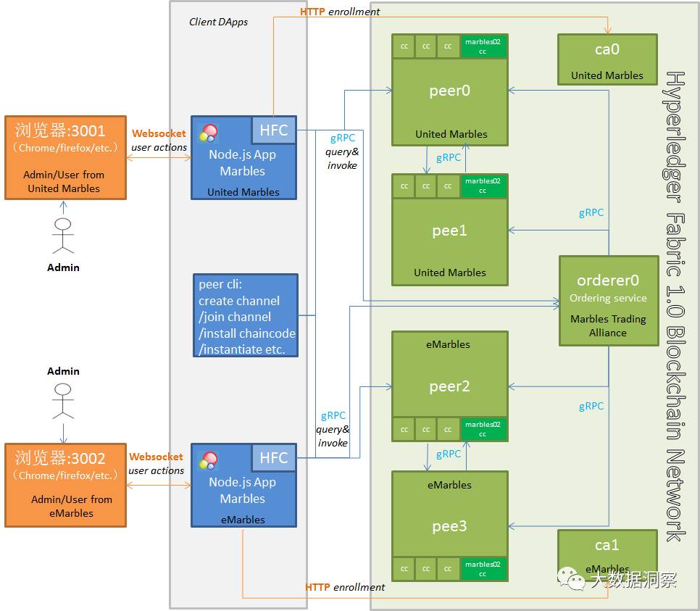Select the orderer0 ordering service box
Viewport: 700px width, 611px height.
pos(609,301)
